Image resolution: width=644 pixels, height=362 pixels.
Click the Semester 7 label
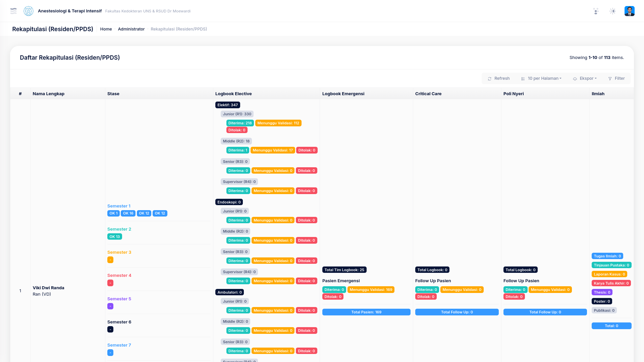pos(119,345)
